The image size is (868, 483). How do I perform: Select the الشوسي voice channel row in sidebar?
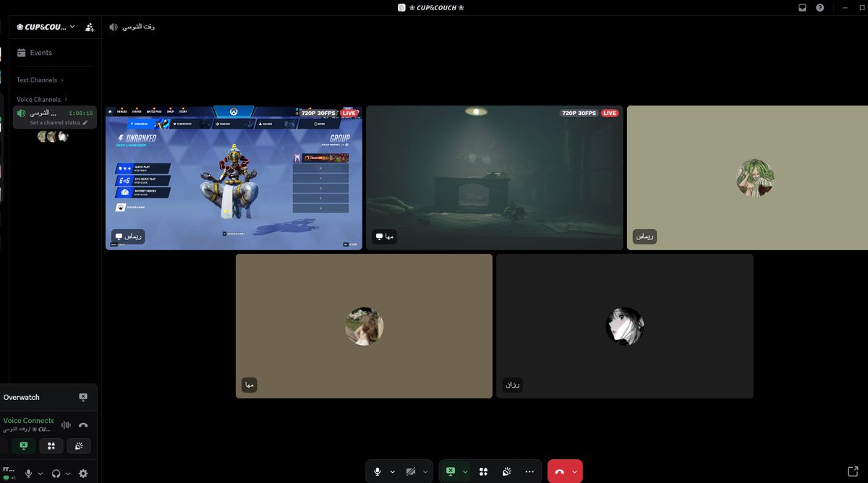pyautogui.click(x=55, y=116)
